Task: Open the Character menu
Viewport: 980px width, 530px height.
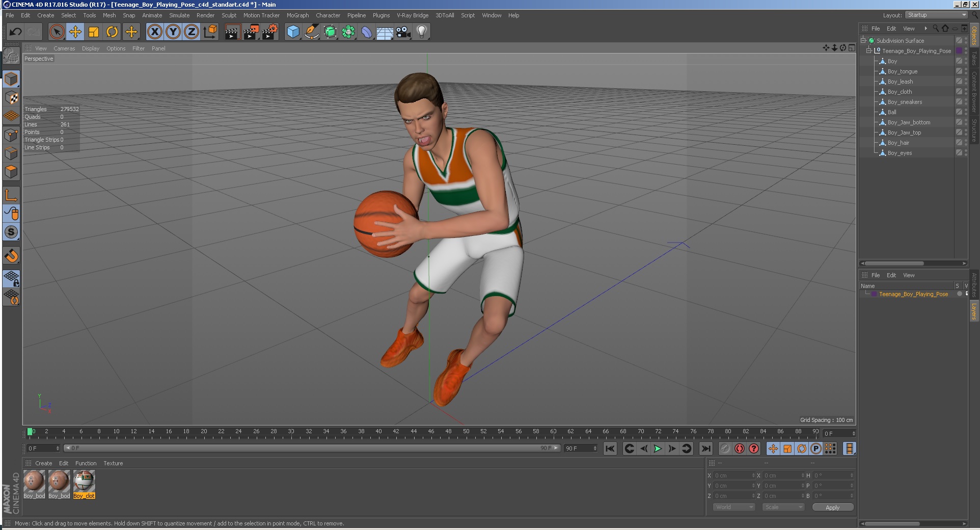Action: coord(328,15)
